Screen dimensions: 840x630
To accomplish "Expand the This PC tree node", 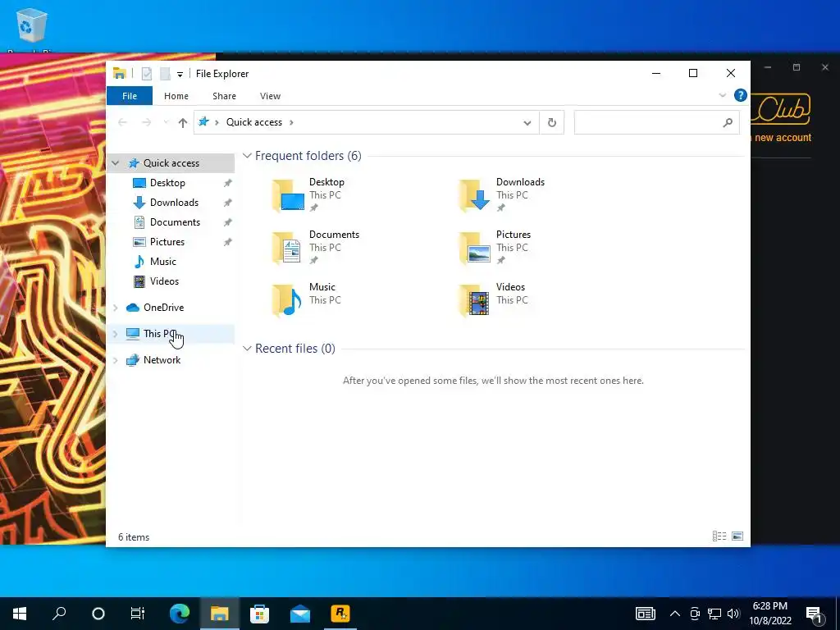I will click(115, 334).
